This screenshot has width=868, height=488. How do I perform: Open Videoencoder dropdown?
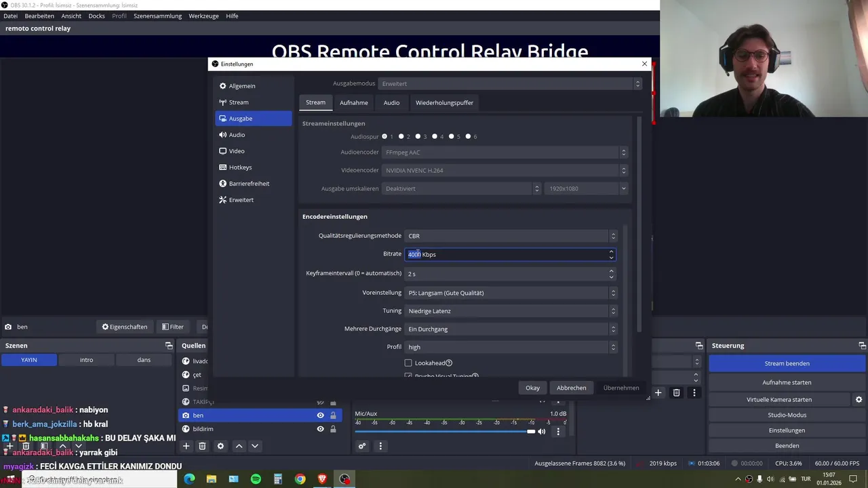pos(505,170)
